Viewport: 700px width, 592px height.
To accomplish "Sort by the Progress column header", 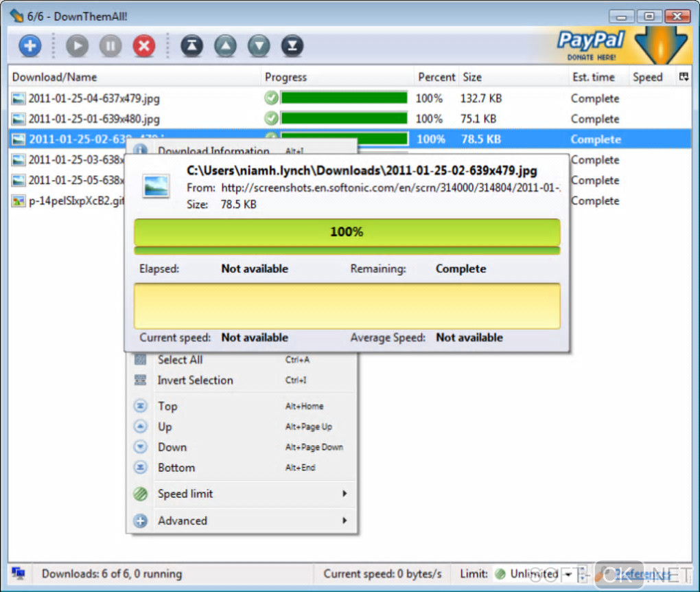I will 338,77.
